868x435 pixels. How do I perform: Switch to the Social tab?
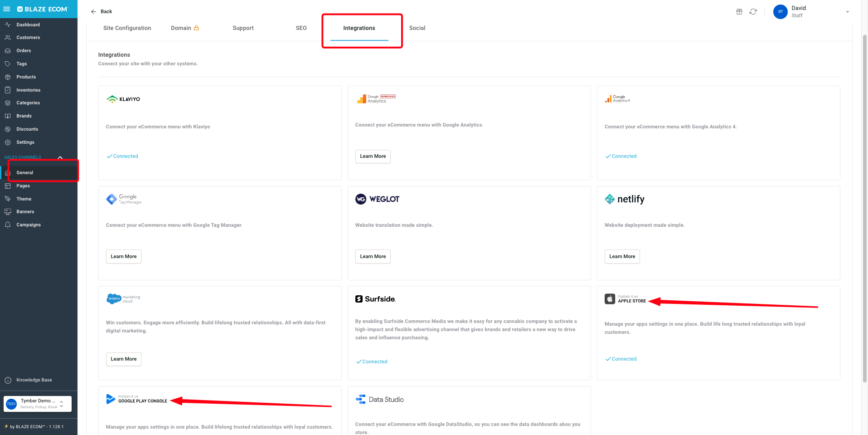[x=417, y=28]
